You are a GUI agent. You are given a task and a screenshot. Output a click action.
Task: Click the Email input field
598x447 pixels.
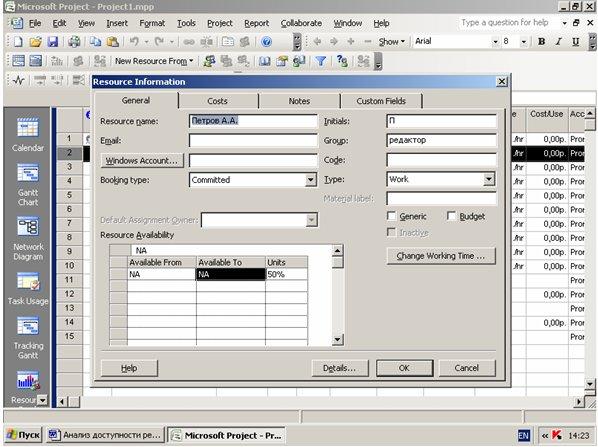tap(253, 140)
